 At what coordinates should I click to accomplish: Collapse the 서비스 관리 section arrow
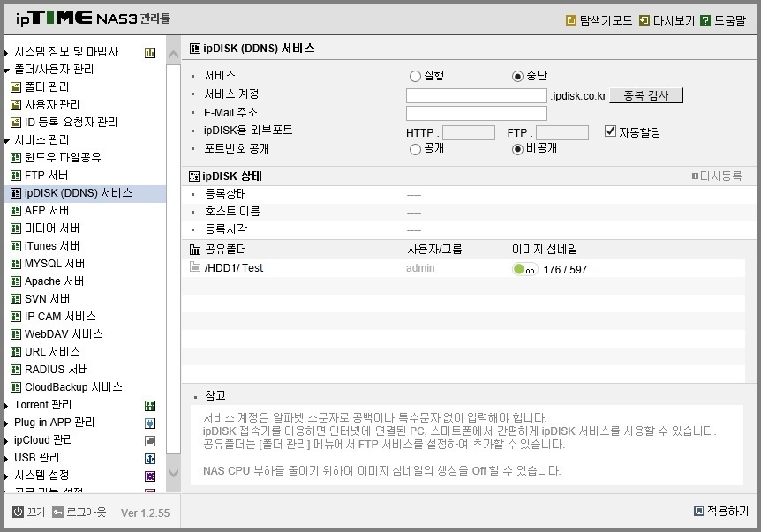[x=6, y=142]
